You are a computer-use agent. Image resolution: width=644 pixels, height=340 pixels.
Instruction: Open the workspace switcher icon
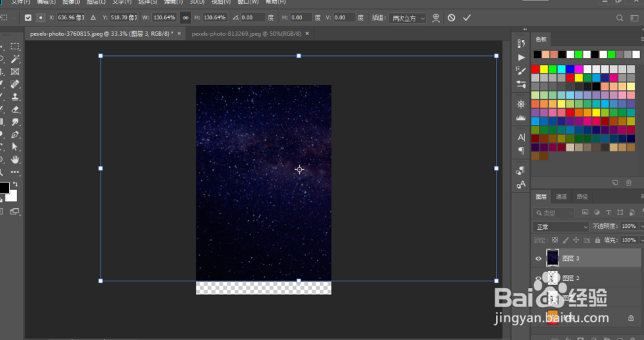tap(634, 18)
